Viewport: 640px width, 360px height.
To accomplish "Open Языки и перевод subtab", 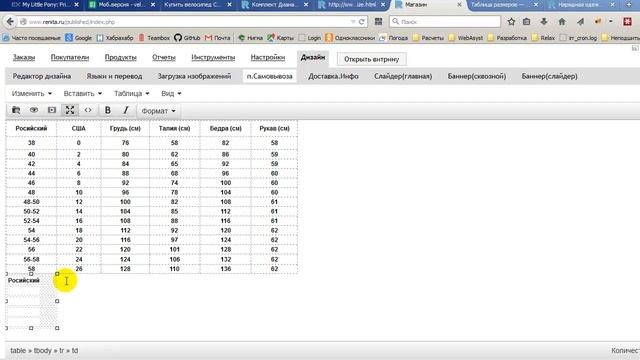I will [114, 76].
